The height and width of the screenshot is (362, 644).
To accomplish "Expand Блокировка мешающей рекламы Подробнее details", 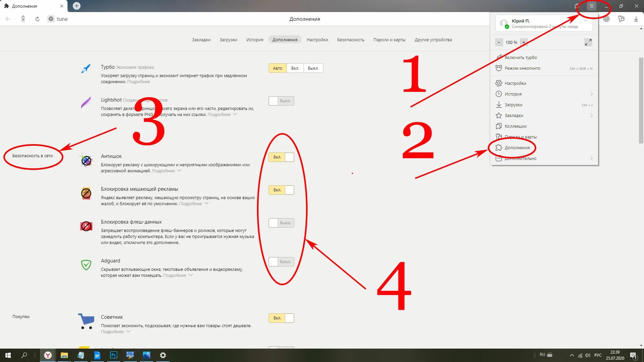I will [194, 204].
